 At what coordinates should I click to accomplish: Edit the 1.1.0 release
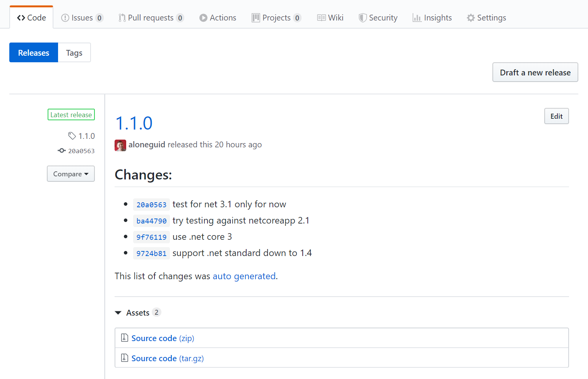point(557,116)
